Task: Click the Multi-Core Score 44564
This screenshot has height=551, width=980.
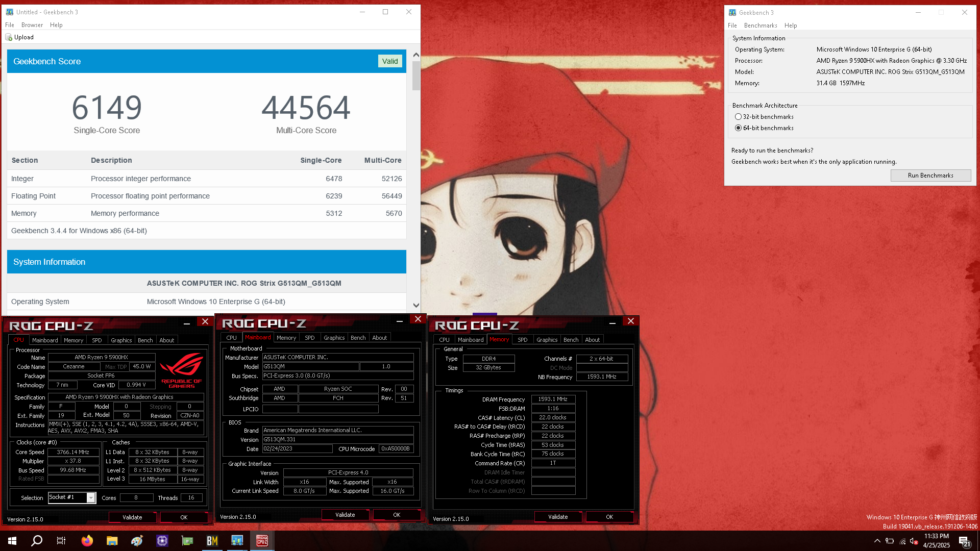Action: point(306,108)
